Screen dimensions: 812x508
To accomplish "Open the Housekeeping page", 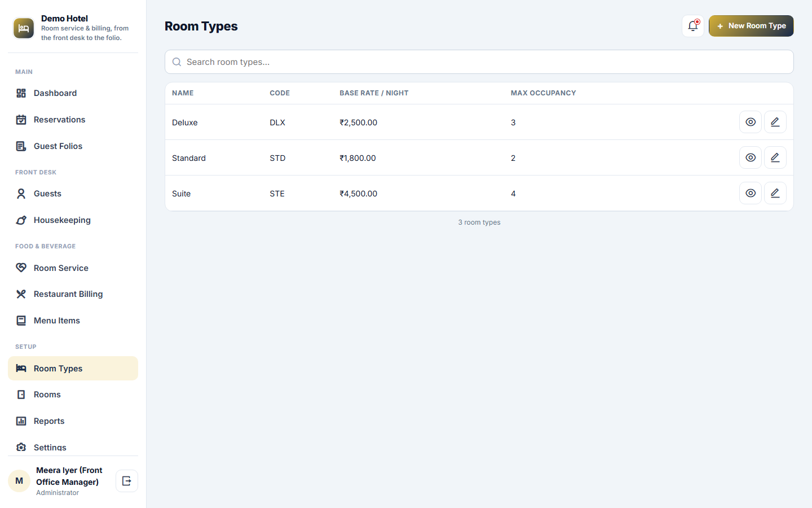I will 73,220.
